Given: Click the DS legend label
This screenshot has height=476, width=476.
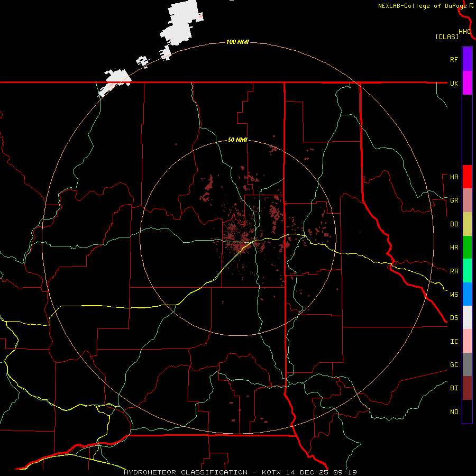Looking at the screenshot, I should coord(454,317).
